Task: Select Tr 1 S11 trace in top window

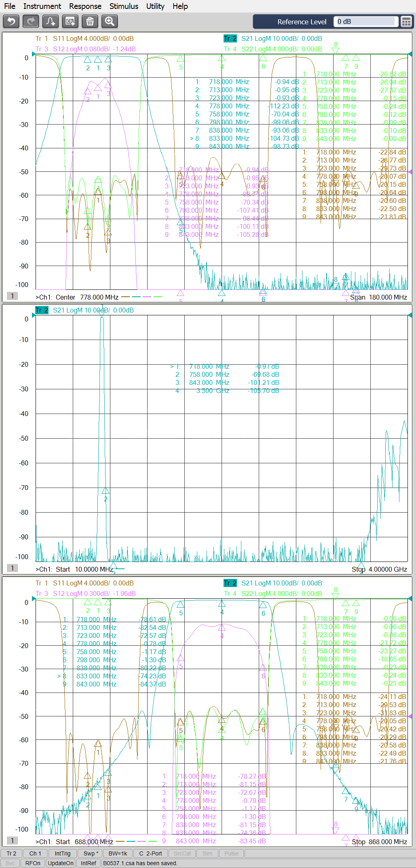Action: (84, 39)
